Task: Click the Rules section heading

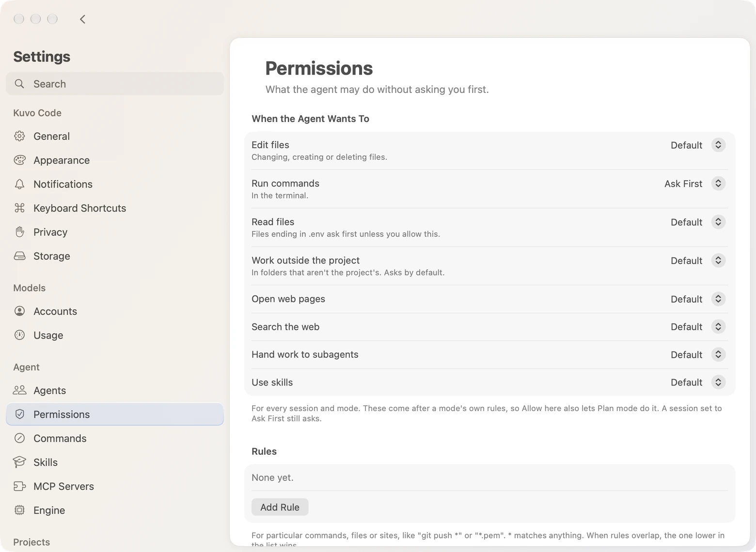Action: point(264,451)
